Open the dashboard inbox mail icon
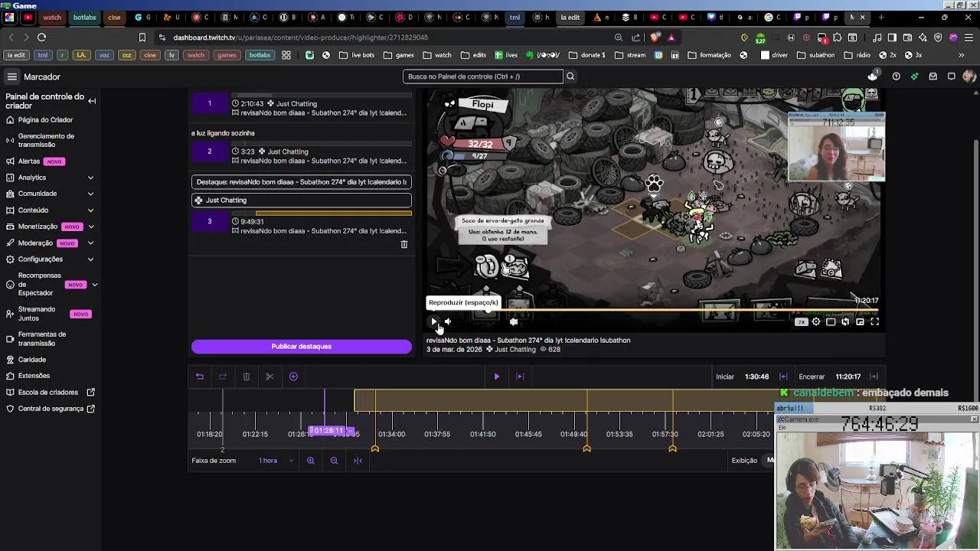Screen dimensions: 980x551 (933, 77)
